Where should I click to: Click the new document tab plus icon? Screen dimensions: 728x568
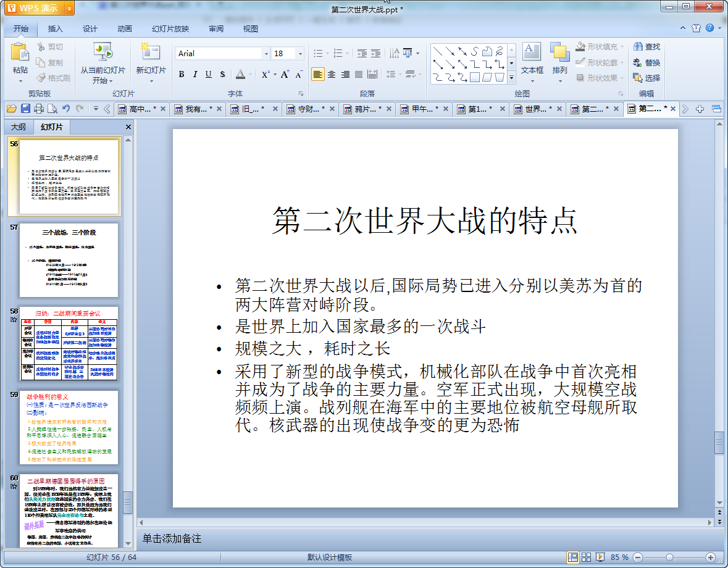(700, 109)
